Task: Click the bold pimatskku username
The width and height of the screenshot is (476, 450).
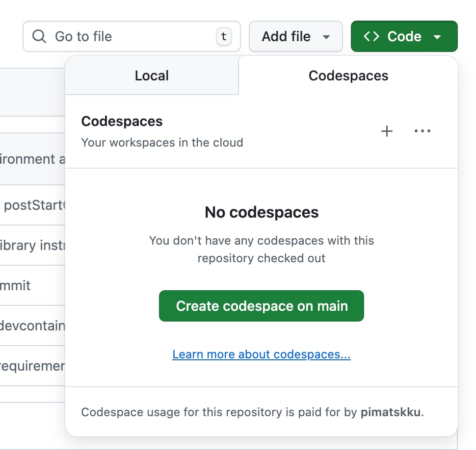Action: [x=391, y=412]
